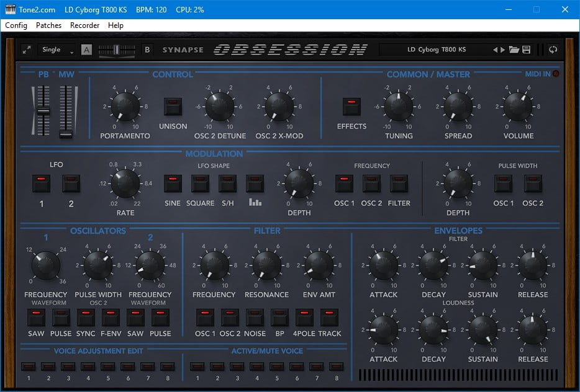The height and width of the screenshot is (392, 580).
Task: Click the filter FREQUENCY cutoff knob
Action: pyautogui.click(x=214, y=265)
